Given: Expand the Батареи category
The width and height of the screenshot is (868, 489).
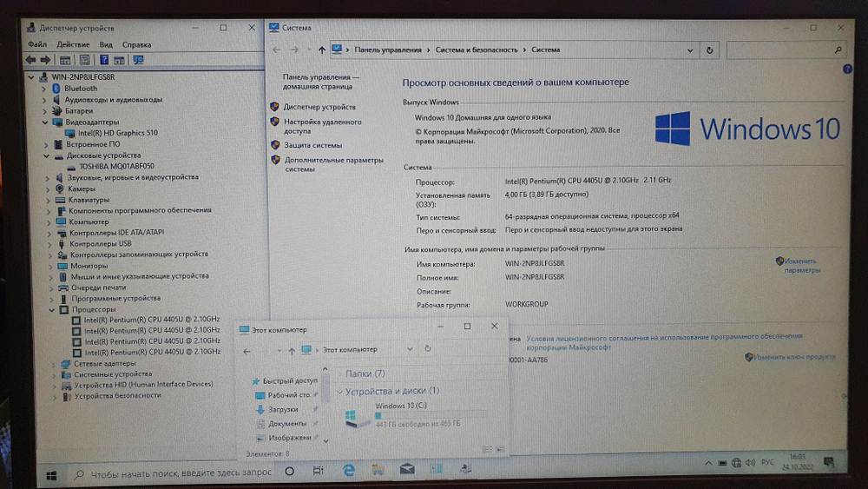Looking at the screenshot, I should pos(44,111).
